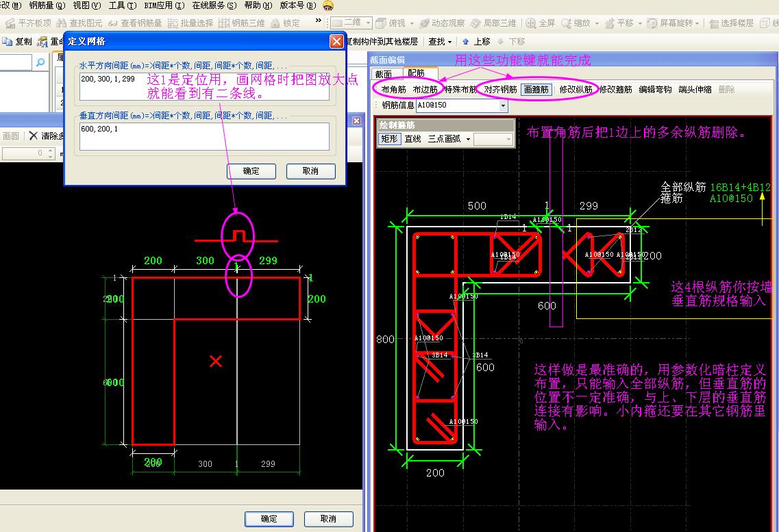
Task: Switch to the 截面 tab
Action: pos(384,73)
